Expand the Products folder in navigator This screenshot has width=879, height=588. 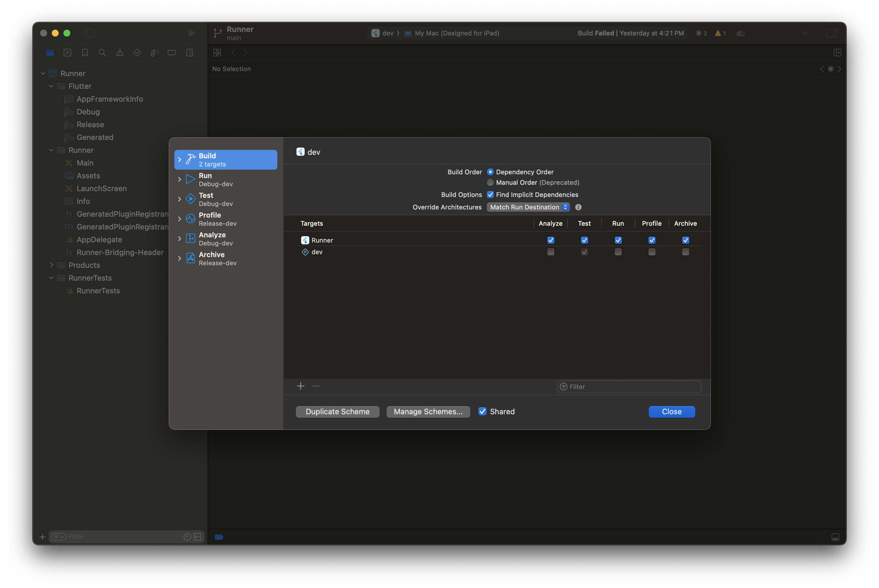point(52,265)
